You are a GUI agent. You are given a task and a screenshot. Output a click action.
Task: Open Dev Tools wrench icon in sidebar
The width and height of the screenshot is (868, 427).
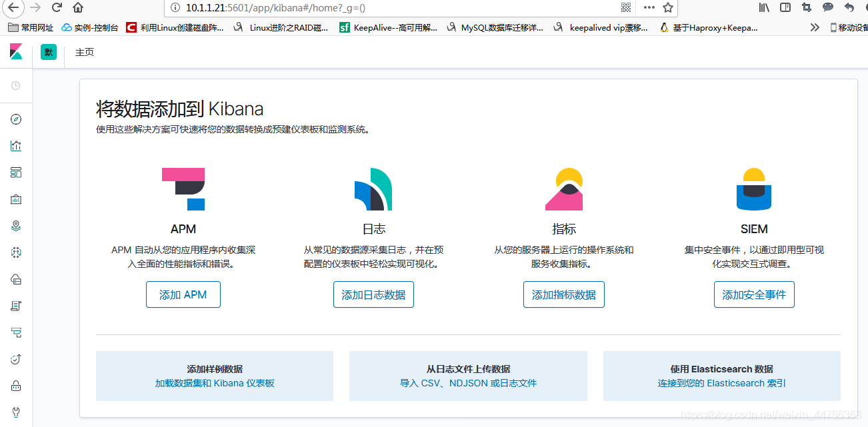point(16,412)
